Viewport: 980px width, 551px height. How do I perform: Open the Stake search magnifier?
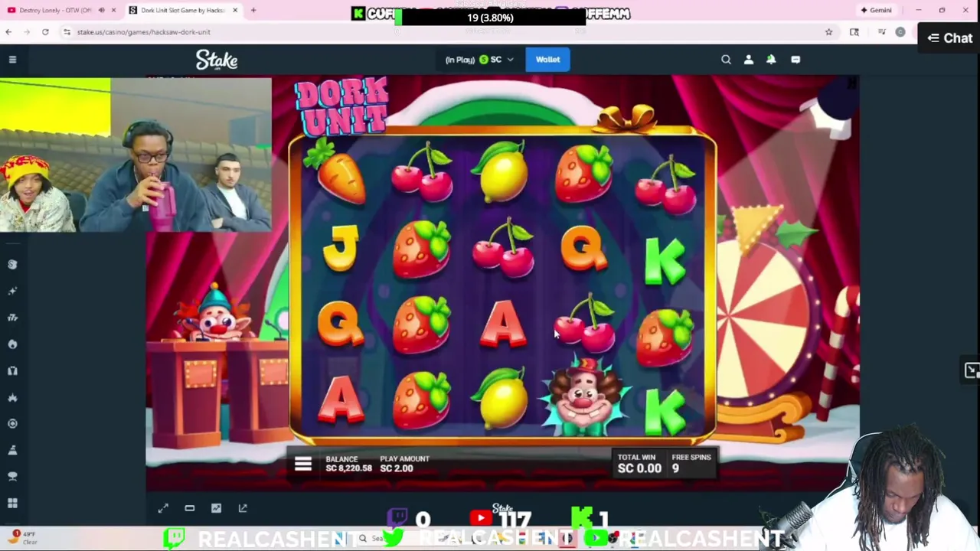(x=726, y=60)
